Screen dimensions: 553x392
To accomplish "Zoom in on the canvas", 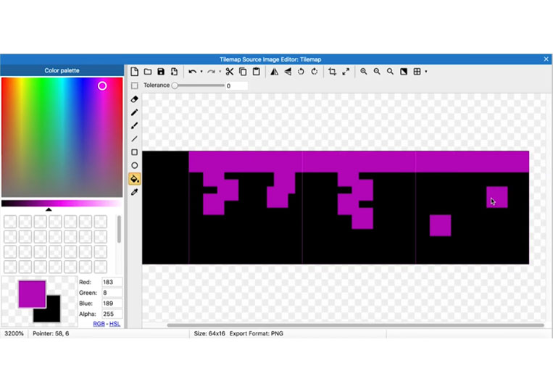I will (364, 72).
